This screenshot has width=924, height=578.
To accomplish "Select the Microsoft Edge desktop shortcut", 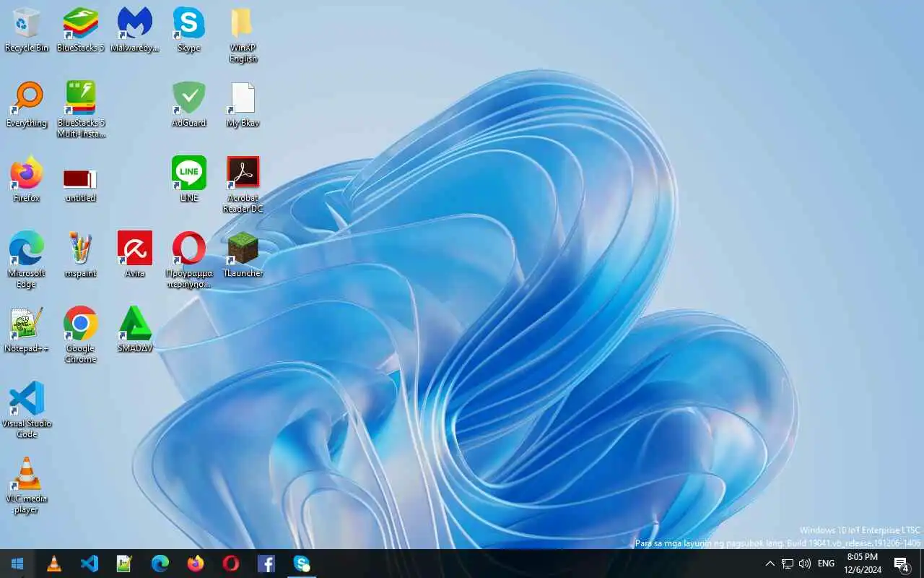I will click(27, 260).
